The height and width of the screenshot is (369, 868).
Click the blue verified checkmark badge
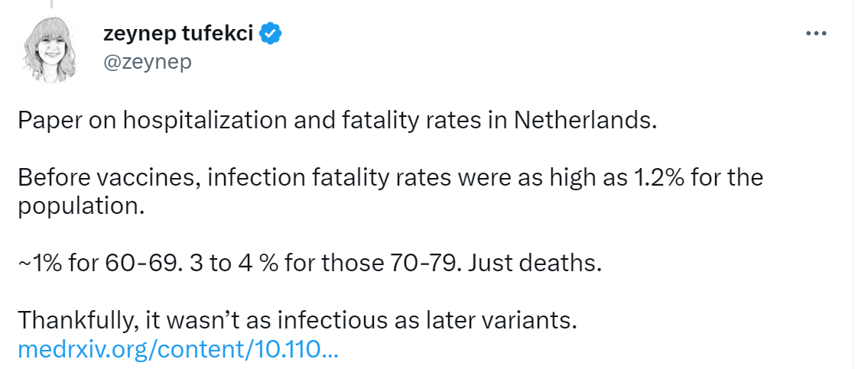[x=271, y=34]
